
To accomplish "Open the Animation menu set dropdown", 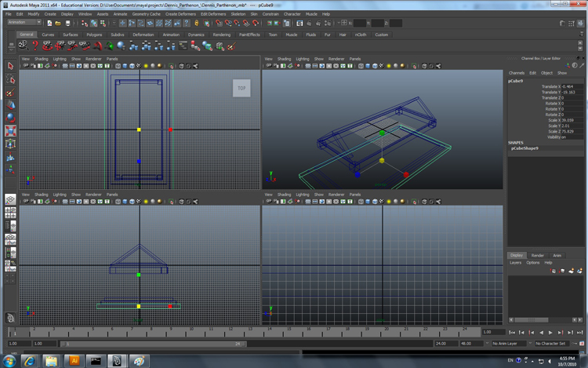I will [x=24, y=23].
